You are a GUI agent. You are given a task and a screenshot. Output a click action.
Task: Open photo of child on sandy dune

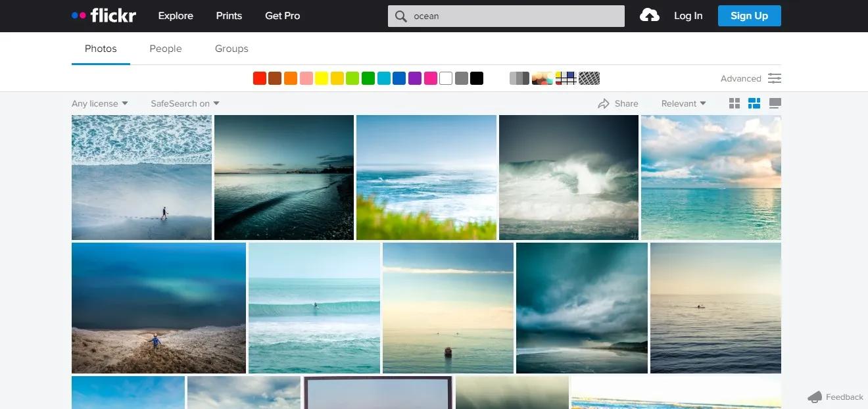(x=158, y=308)
